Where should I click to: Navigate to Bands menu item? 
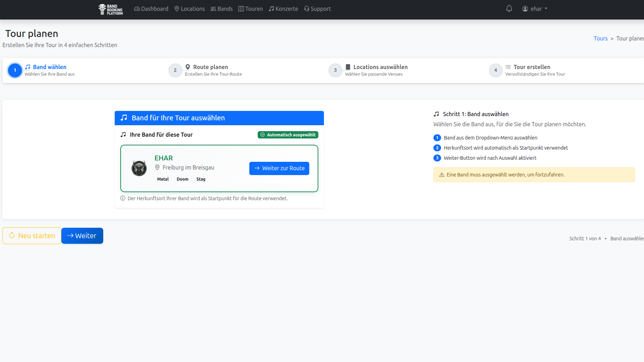click(221, 9)
